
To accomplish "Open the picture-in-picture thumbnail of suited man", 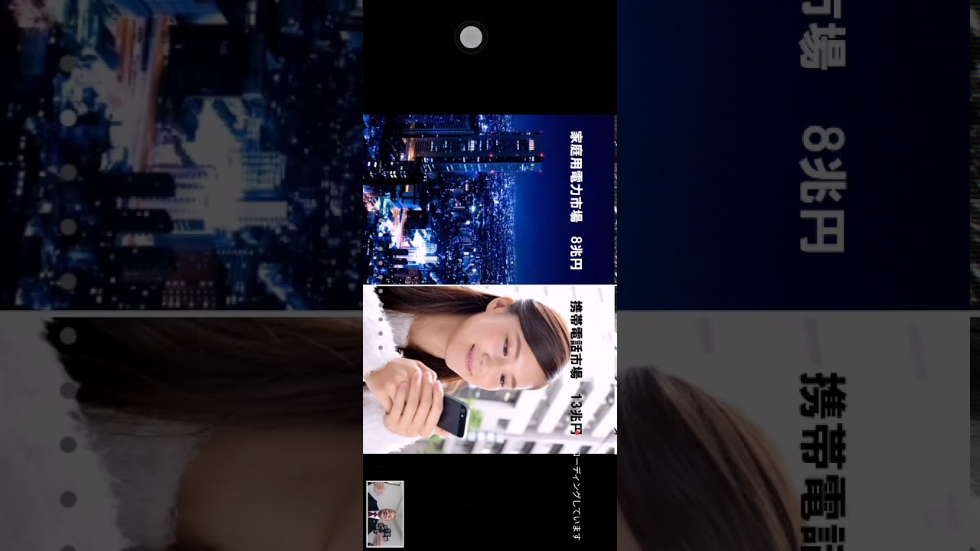I will pyautogui.click(x=384, y=514).
